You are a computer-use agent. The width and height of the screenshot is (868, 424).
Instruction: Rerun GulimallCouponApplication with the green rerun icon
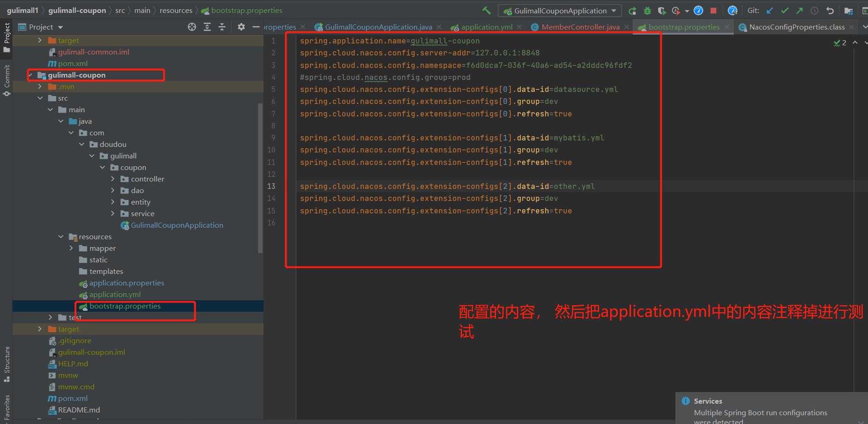pos(632,11)
